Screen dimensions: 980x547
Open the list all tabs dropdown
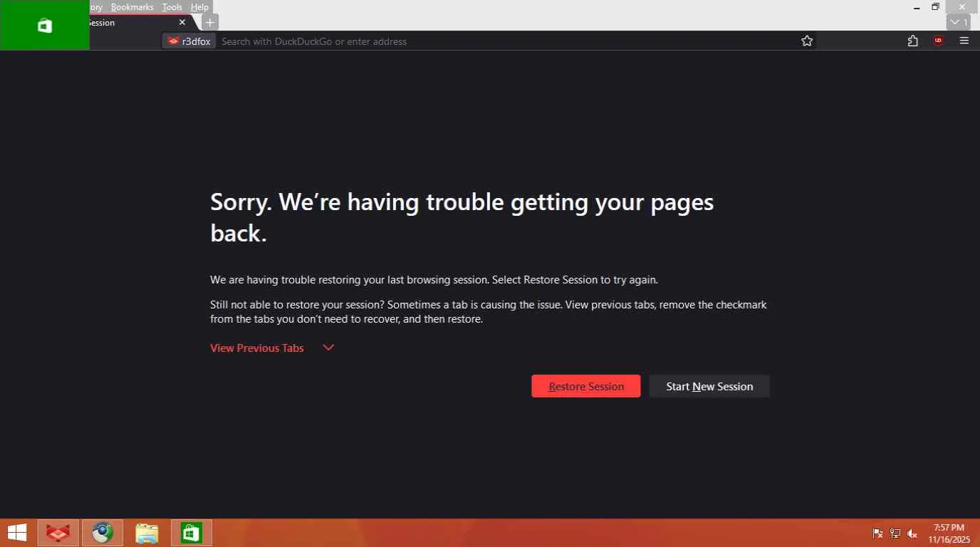pos(959,23)
